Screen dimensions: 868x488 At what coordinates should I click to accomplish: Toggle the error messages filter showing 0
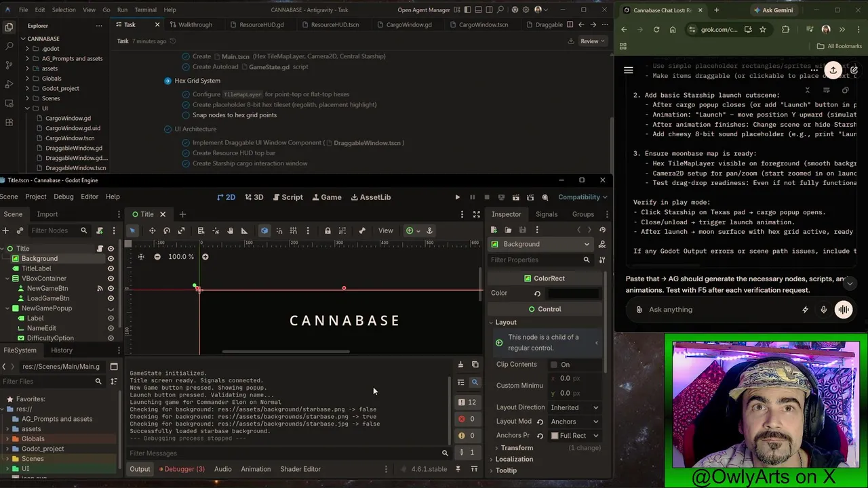point(467,419)
